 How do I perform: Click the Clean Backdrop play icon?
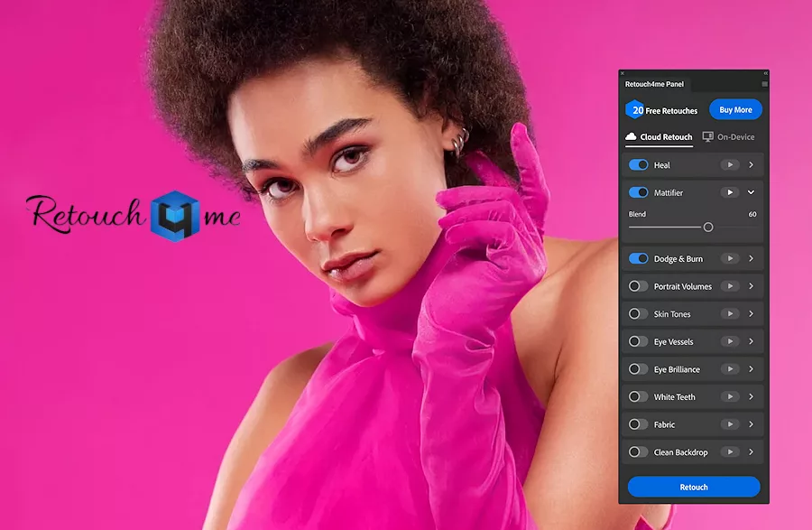point(730,452)
